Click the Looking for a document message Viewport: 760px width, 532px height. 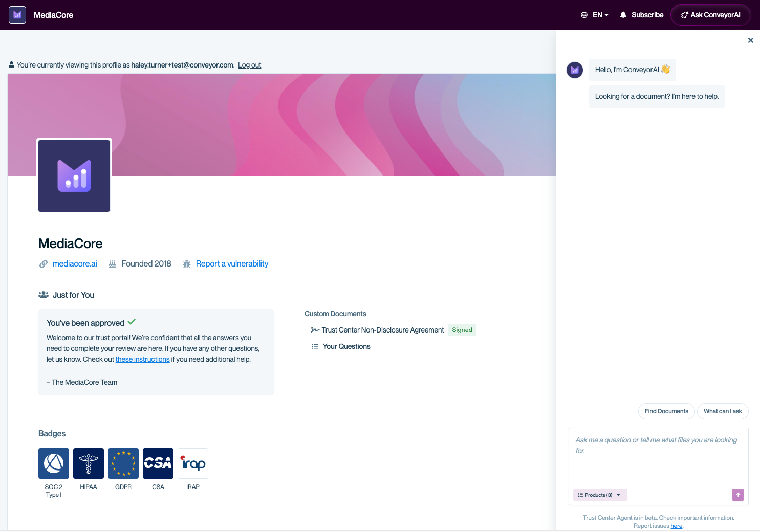(x=657, y=97)
